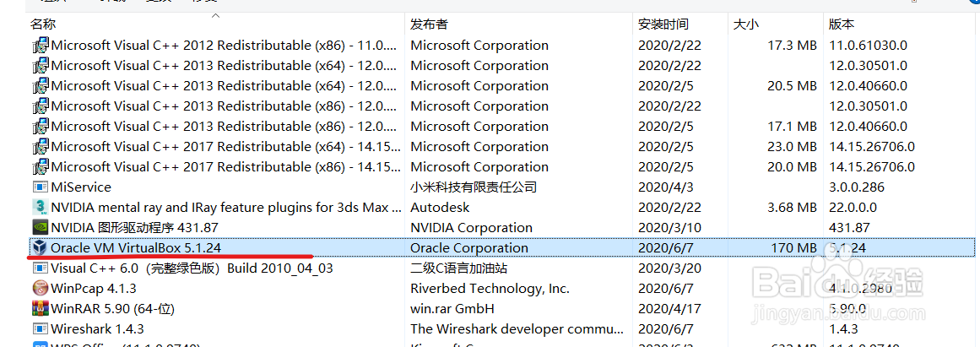This screenshot has width=980, height=347.
Task: Click publisher Riverbed Technology, Inc.
Action: click(x=490, y=288)
